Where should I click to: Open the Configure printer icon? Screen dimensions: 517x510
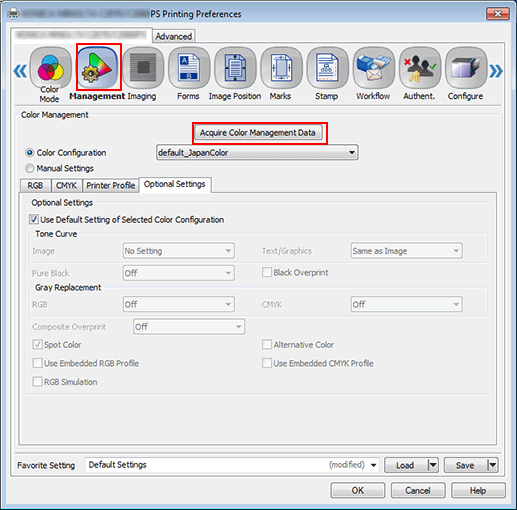point(466,68)
